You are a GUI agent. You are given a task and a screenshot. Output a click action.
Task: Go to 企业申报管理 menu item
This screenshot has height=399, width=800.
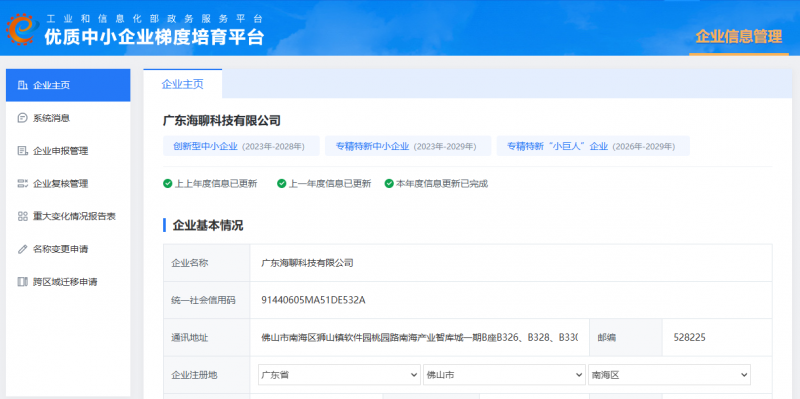click(x=68, y=151)
